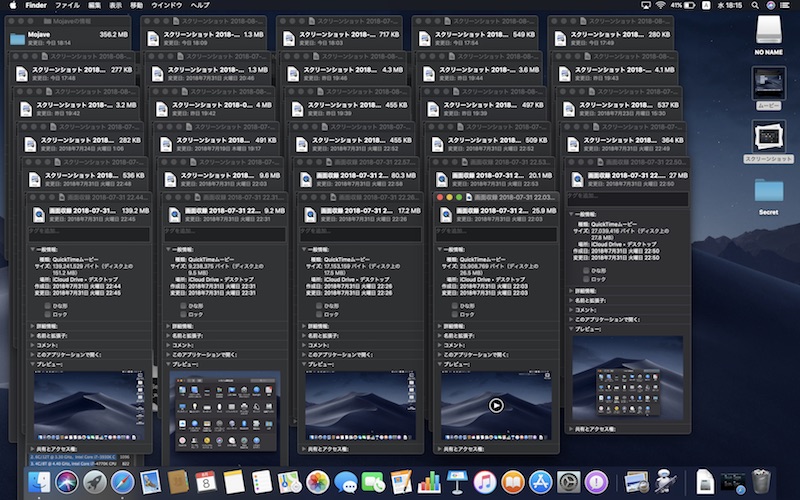The image size is (800, 500).
Task: Expand 名前と拡張子 in the 22.31 recording info
Action: (x=168, y=336)
